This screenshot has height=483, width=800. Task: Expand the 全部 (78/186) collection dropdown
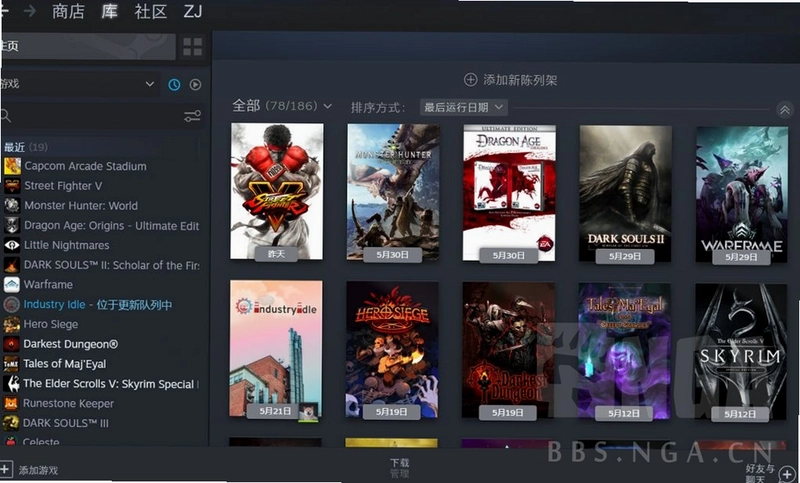point(282,106)
